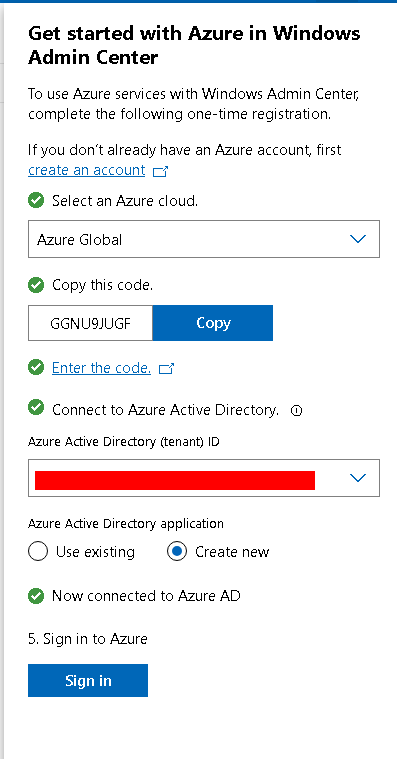This screenshot has width=397, height=759.
Task: Open the create an account link
Action: click(87, 170)
